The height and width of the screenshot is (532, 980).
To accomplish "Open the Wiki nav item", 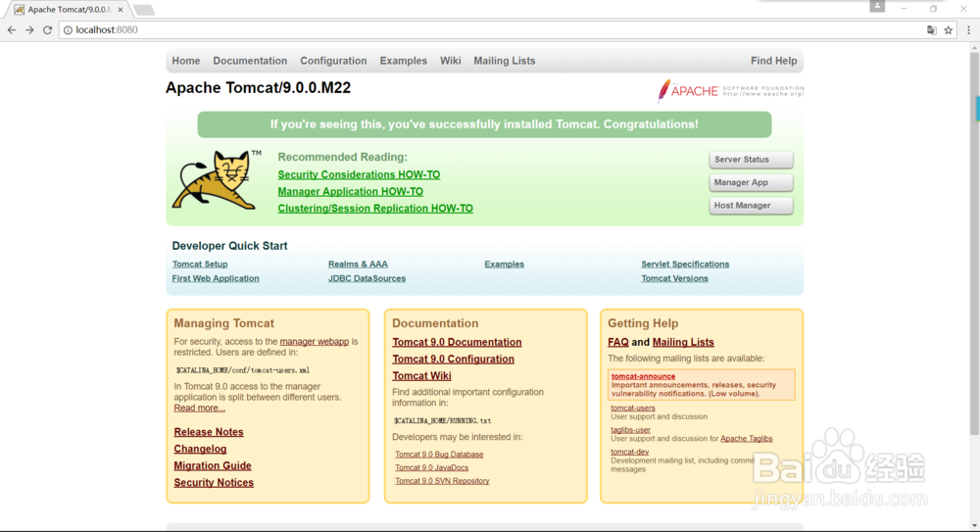I will 450,61.
